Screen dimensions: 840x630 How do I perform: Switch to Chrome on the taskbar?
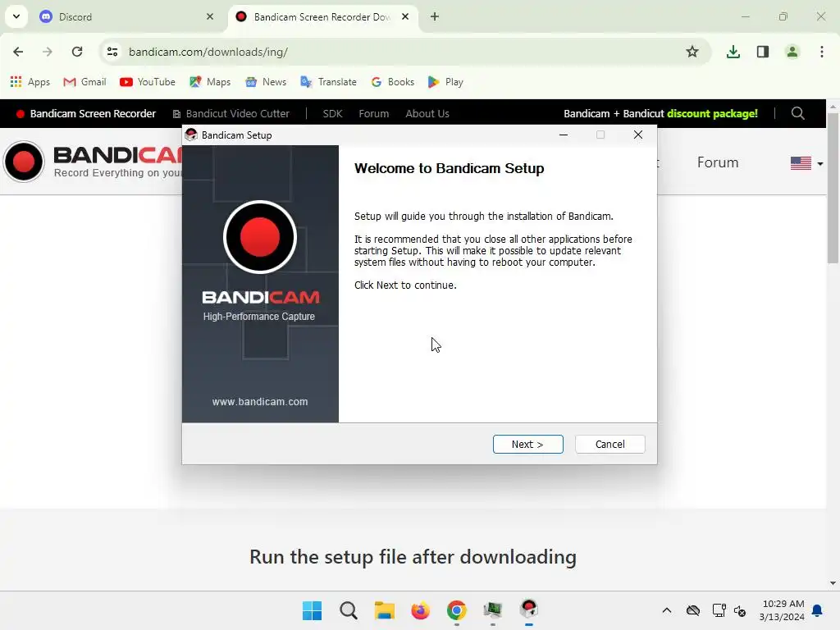tap(456, 610)
